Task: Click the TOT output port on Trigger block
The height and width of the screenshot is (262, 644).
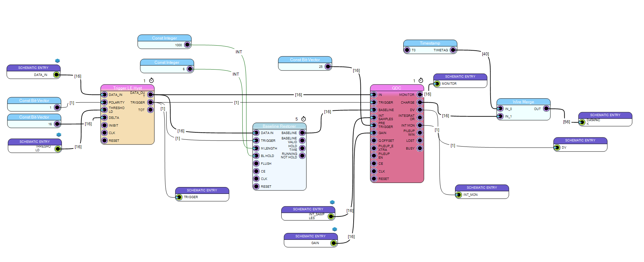Action: 150,110
